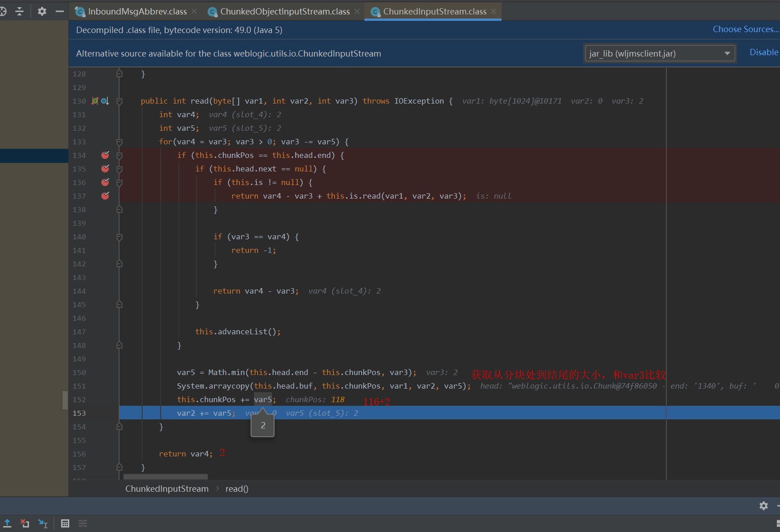The image size is (780, 532).
Task: Open project panel settings gear
Action: click(x=42, y=11)
